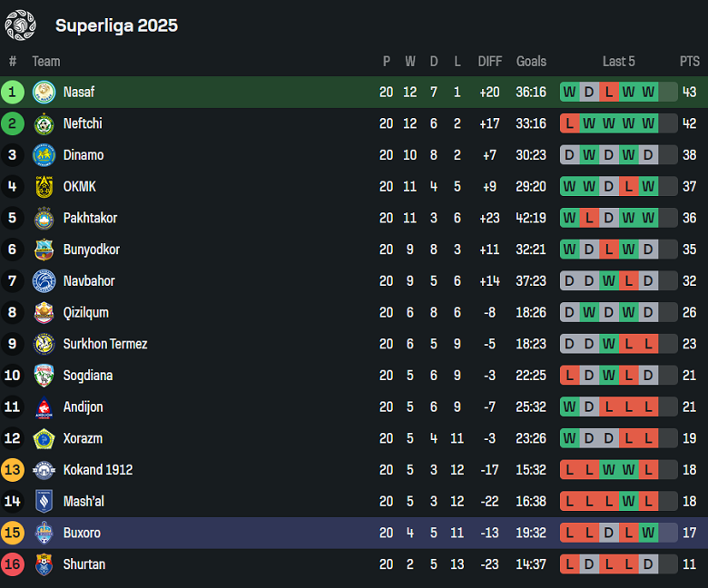Viewport: 708px width, 588px height.
Task: Sort table by PTS column header
Action: (689, 62)
